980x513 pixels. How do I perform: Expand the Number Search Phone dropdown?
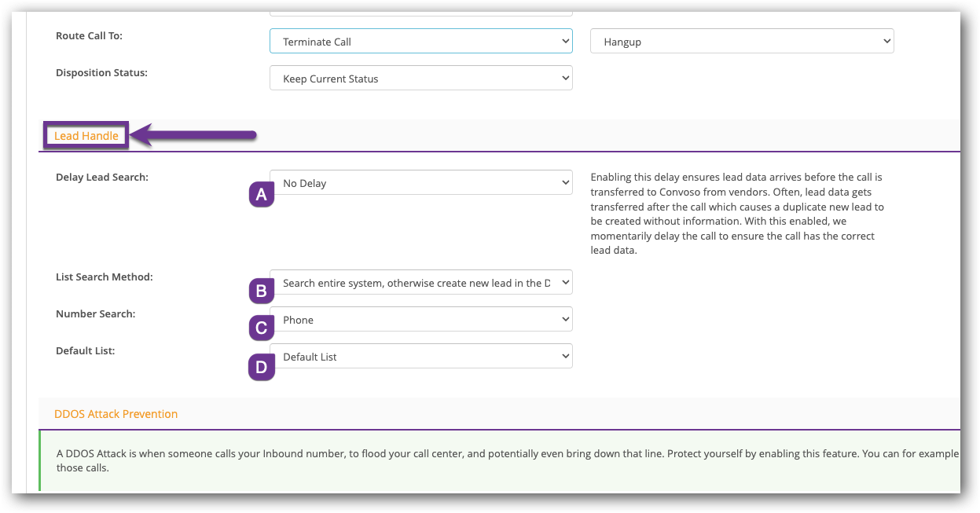[420, 320]
